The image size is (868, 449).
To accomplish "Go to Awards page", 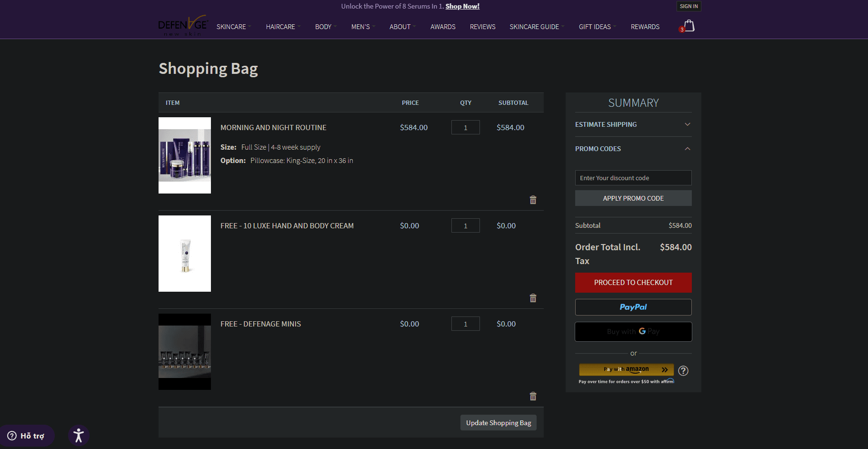I will coord(443,27).
